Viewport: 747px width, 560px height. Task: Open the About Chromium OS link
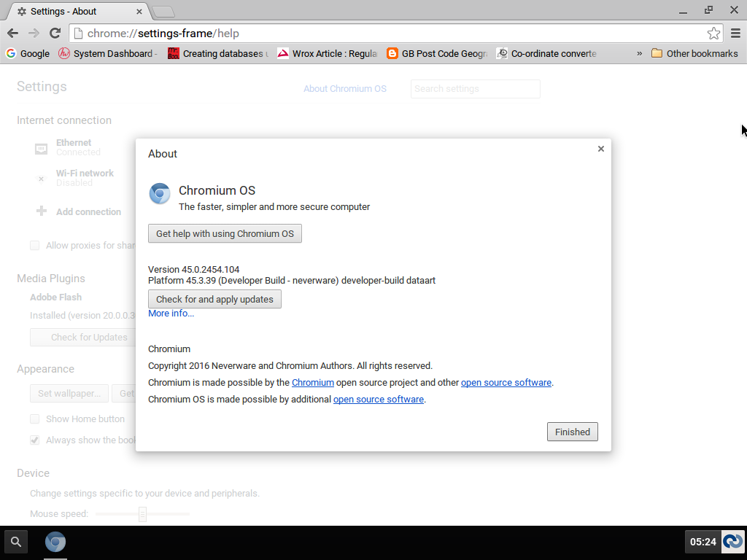(x=345, y=88)
